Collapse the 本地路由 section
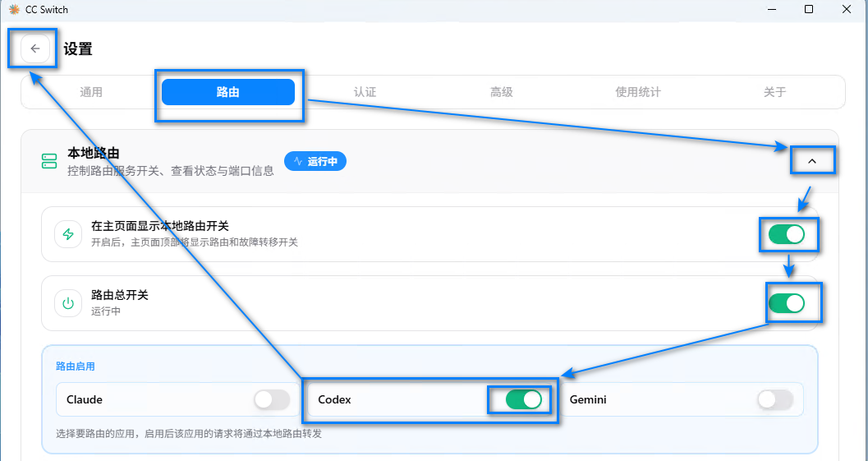This screenshot has height=461, width=868. coord(812,161)
